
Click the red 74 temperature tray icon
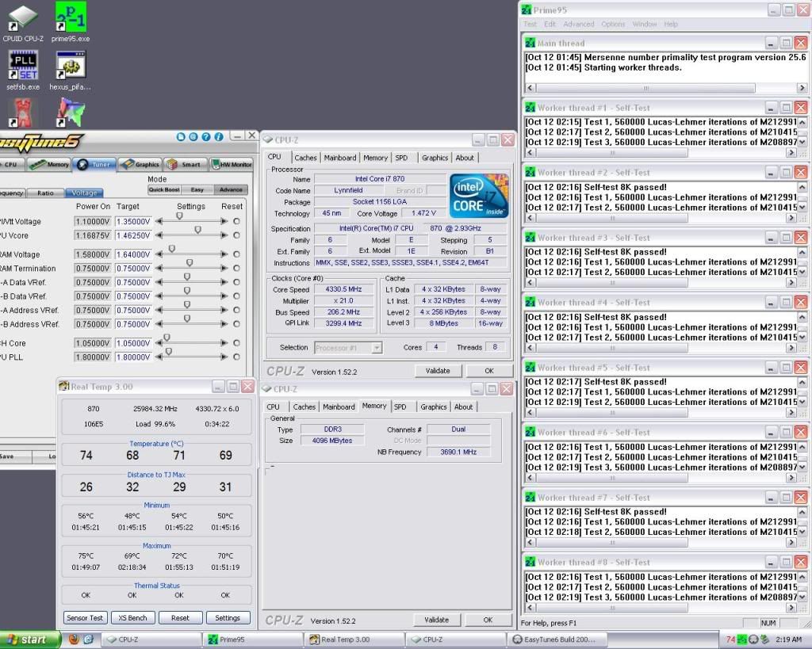pyautogui.click(x=730, y=639)
